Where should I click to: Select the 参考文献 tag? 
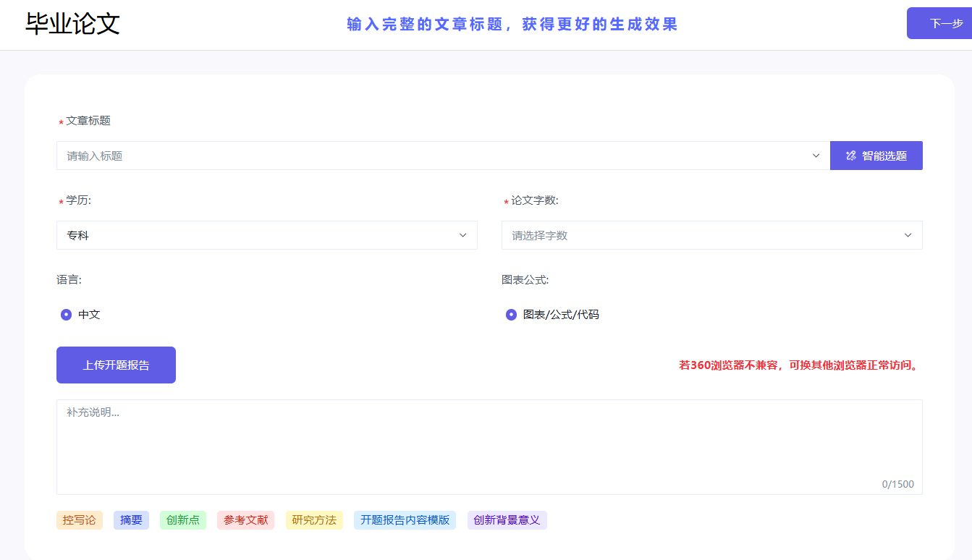tap(245, 520)
